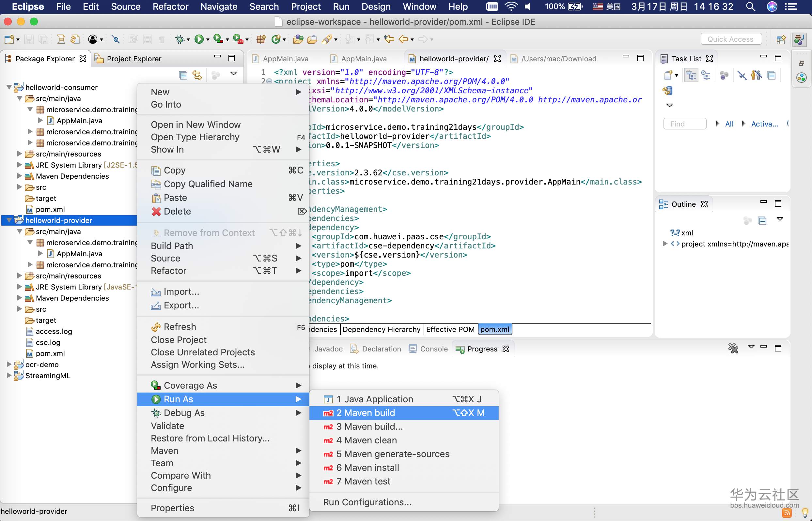Switch to the Effective POM tab
The height and width of the screenshot is (521, 812).
click(450, 329)
